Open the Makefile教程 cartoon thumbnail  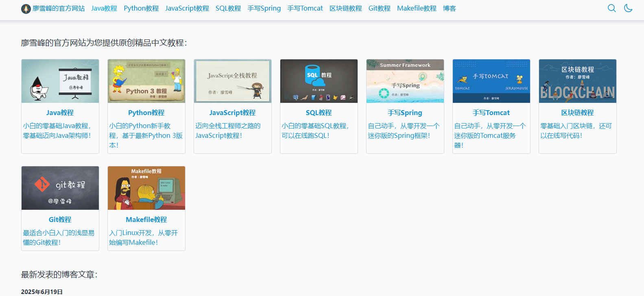click(x=146, y=188)
